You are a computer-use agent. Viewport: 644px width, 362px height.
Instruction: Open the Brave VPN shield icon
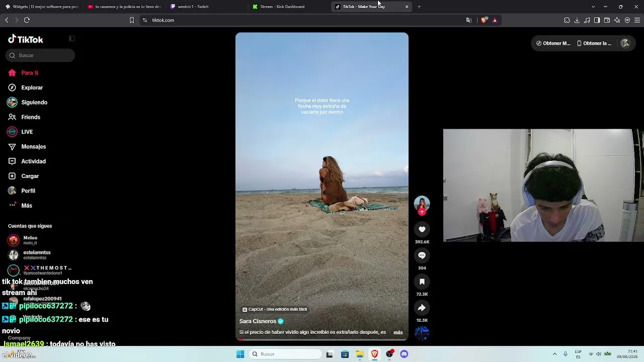tap(627, 20)
